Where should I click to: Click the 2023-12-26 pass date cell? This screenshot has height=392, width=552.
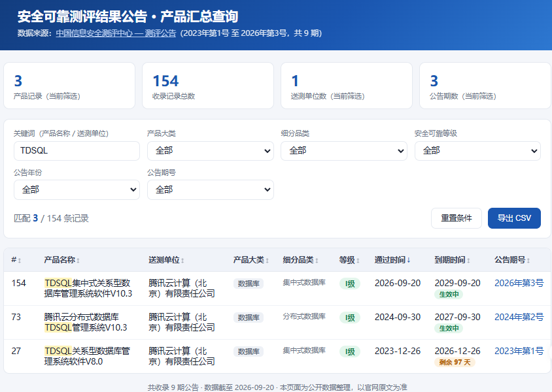tap(398, 351)
